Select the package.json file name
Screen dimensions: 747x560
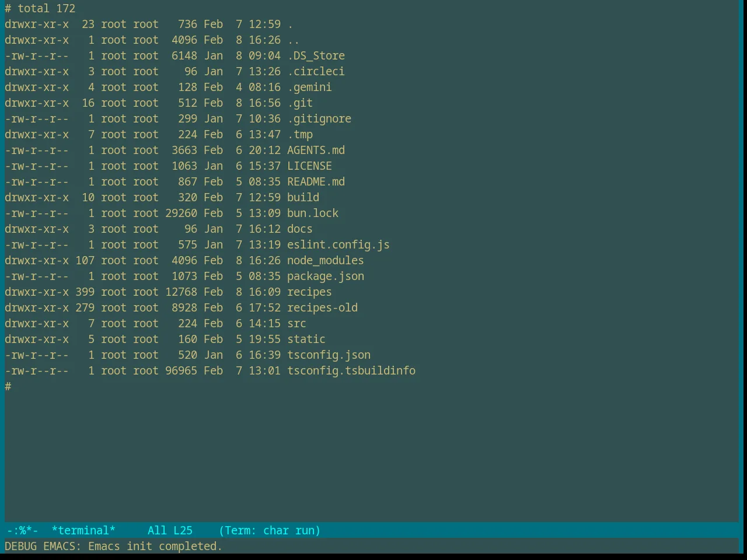(325, 276)
